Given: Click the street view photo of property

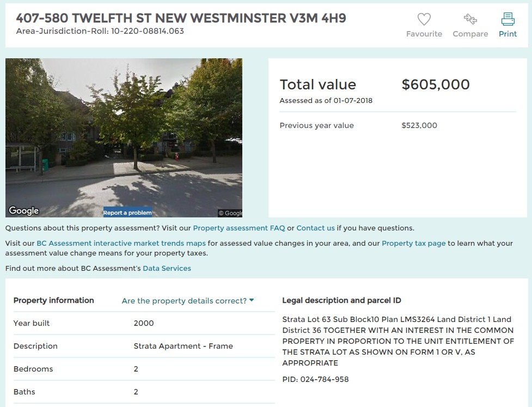Looking at the screenshot, I should pos(124,137).
